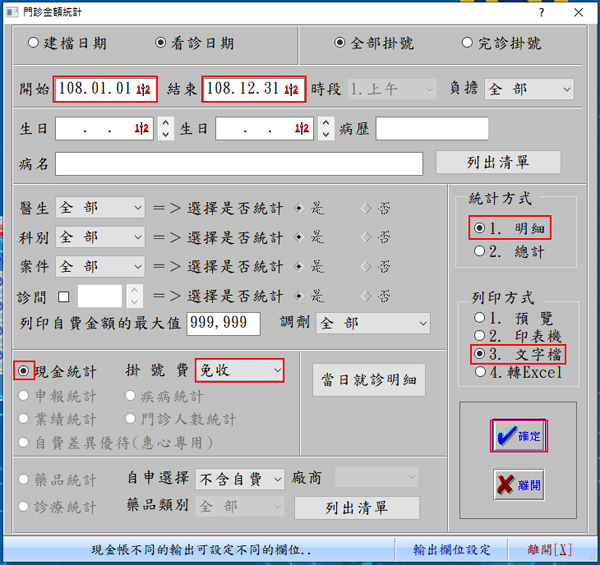The width and height of the screenshot is (600, 565).
Task: Select the 建檔日期 radio button
Action: pos(34,44)
